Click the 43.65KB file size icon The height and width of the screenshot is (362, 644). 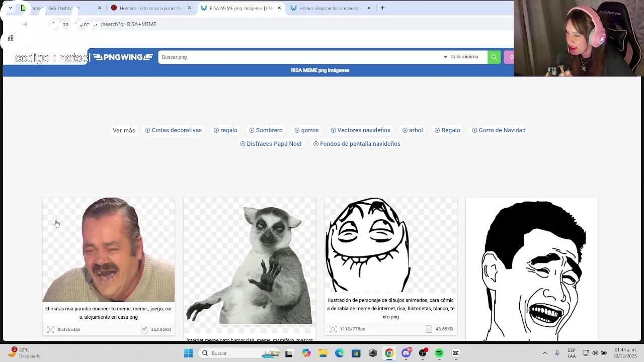429,329
